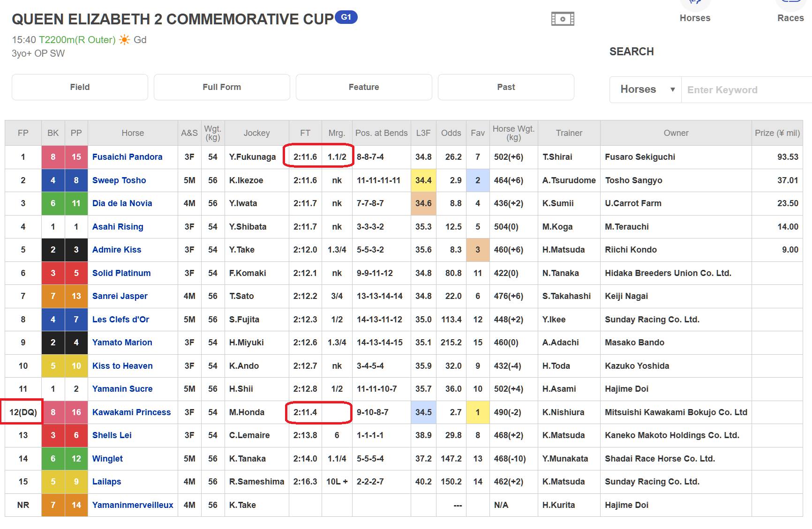
Task: Open the Horses search type dropdown
Action: 645,89
